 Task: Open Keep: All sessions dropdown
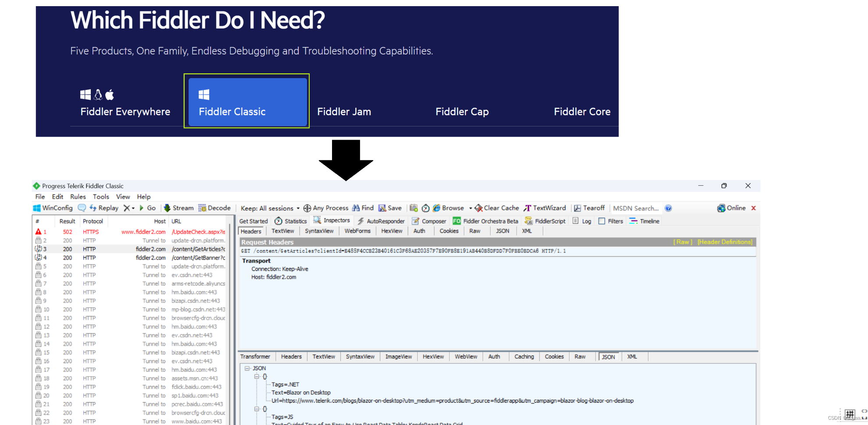coord(270,208)
